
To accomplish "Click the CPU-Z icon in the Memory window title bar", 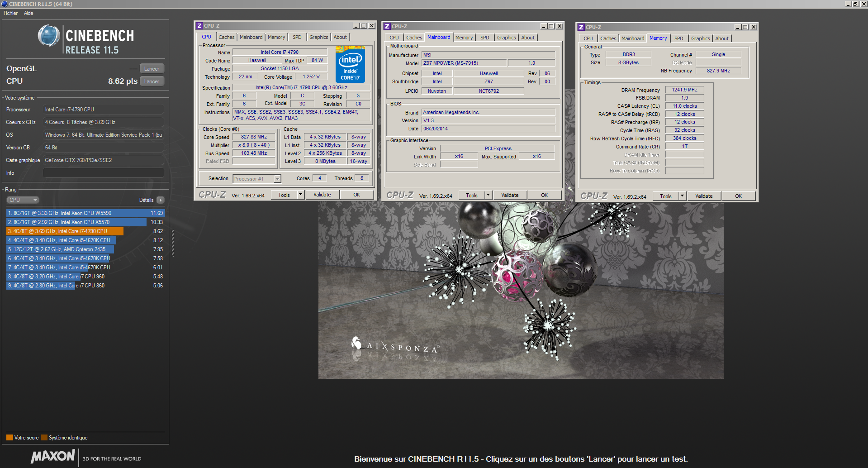I will pyautogui.click(x=581, y=27).
